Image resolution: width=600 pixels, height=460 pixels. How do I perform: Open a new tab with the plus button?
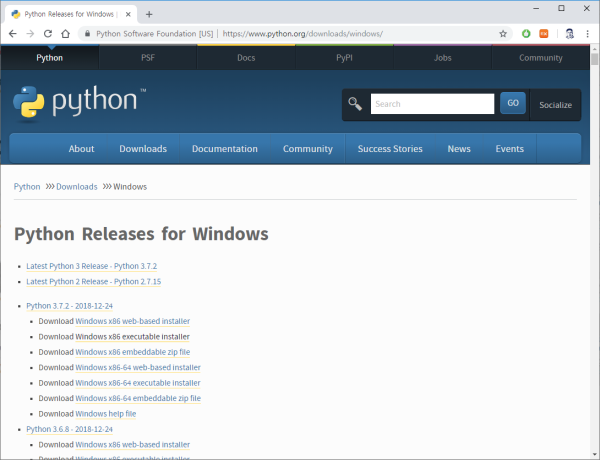(x=149, y=14)
